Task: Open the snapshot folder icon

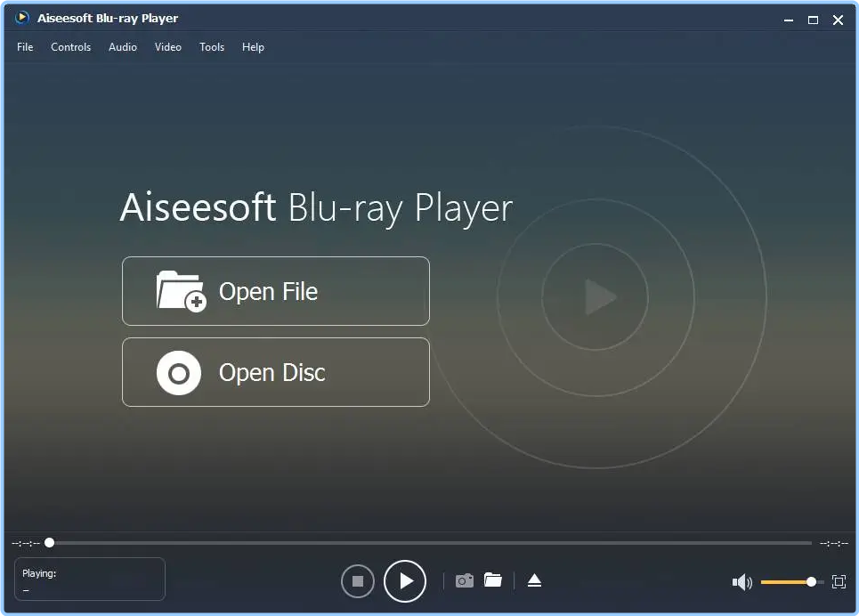Action: click(x=493, y=580)
